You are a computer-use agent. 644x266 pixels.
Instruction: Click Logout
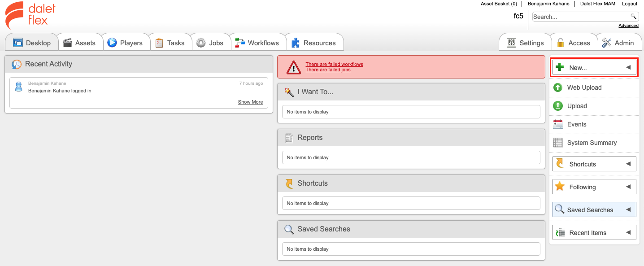630,4
